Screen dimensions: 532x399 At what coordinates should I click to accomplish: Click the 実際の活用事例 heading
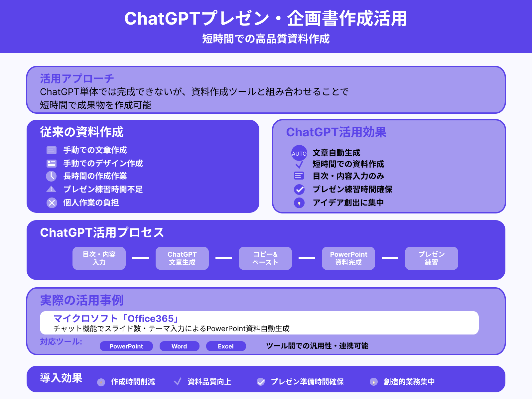coord(82,300)
